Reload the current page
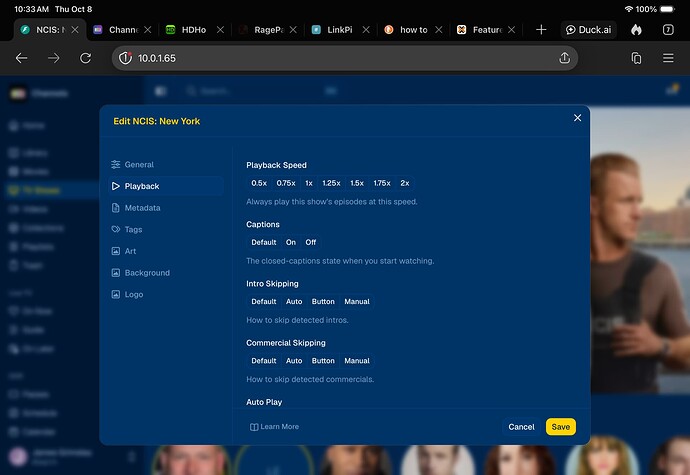Viewport: 690px width, 475px height. point(85,58)
